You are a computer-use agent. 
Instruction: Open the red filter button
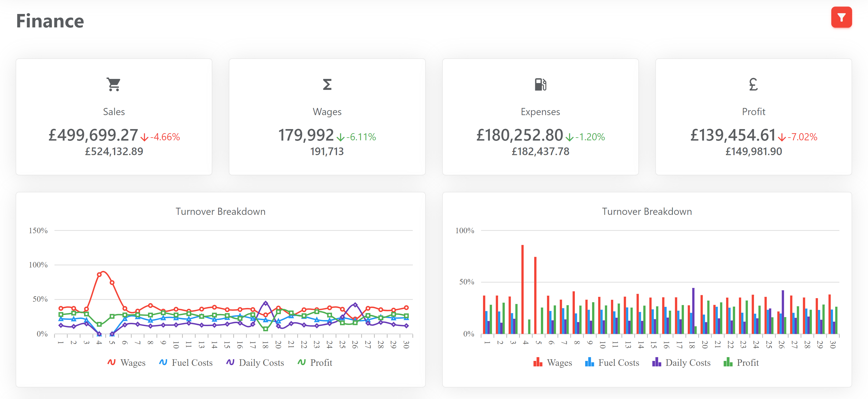coord(841,17)
